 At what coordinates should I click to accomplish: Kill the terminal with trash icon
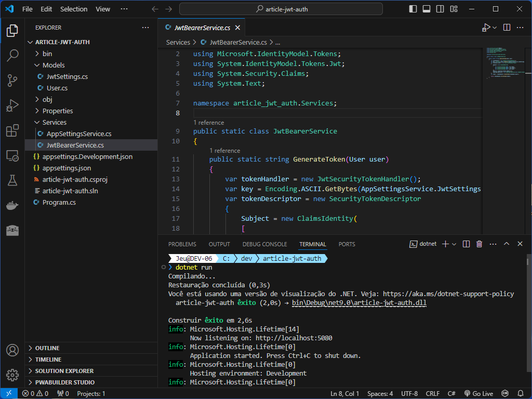(479, 244)
